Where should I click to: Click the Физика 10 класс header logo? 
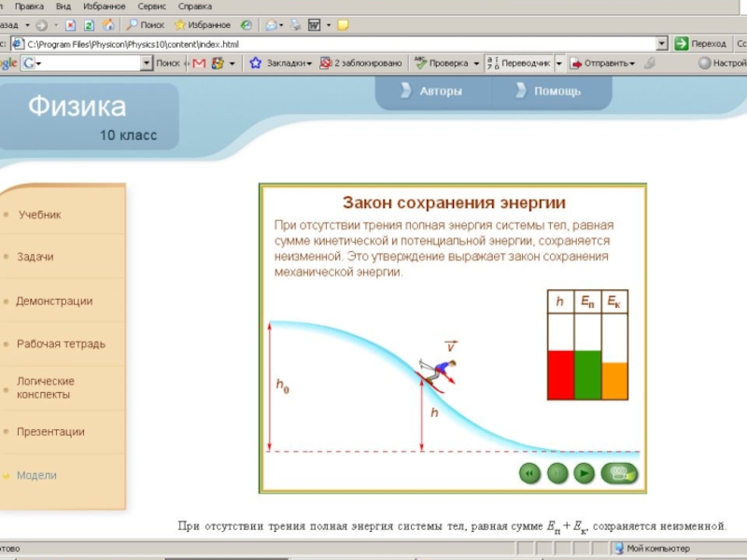click(89, 118)
